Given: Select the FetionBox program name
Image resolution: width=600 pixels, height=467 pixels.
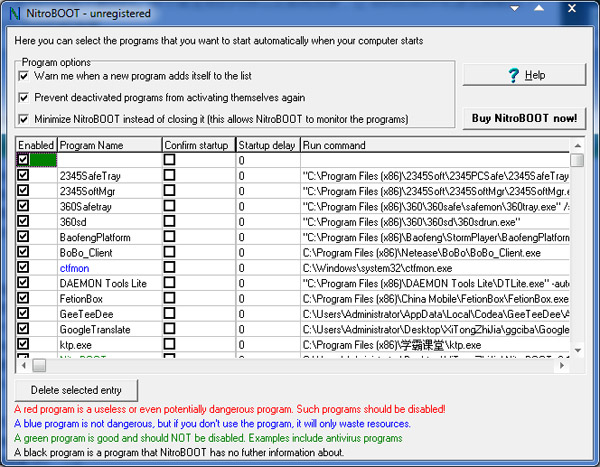Looking at the screenshot, I should tap(81, 299).
